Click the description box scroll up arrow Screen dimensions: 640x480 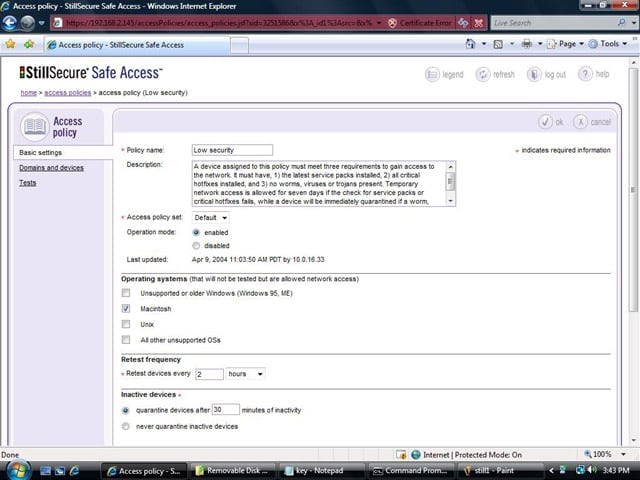click(450, 167)
